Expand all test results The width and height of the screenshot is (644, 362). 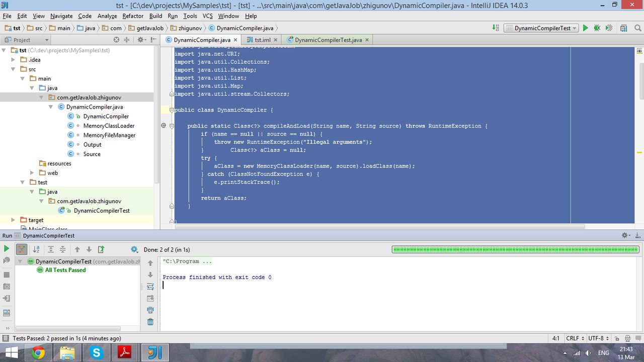(x=51, y=249)
